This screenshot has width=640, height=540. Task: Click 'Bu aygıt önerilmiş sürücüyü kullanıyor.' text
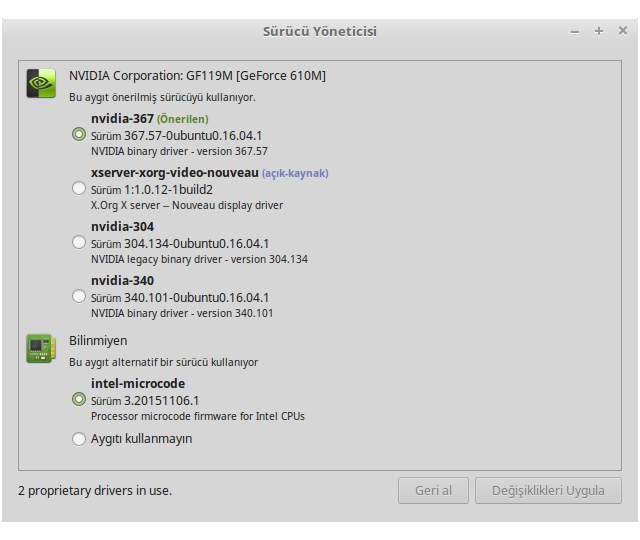162,98
